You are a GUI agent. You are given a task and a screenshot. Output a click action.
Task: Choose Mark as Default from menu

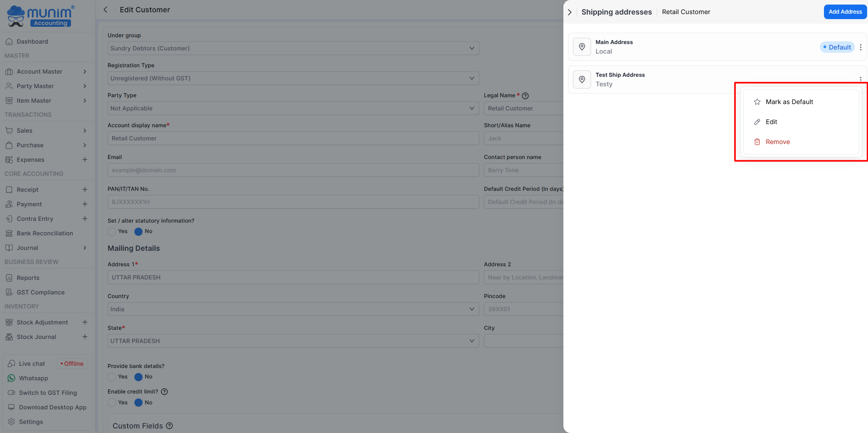point(789,102)
